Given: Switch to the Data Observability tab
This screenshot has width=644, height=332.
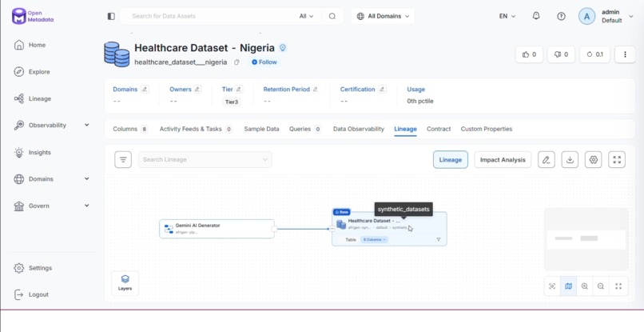Looking at the screenshot, I should [358, 129].
